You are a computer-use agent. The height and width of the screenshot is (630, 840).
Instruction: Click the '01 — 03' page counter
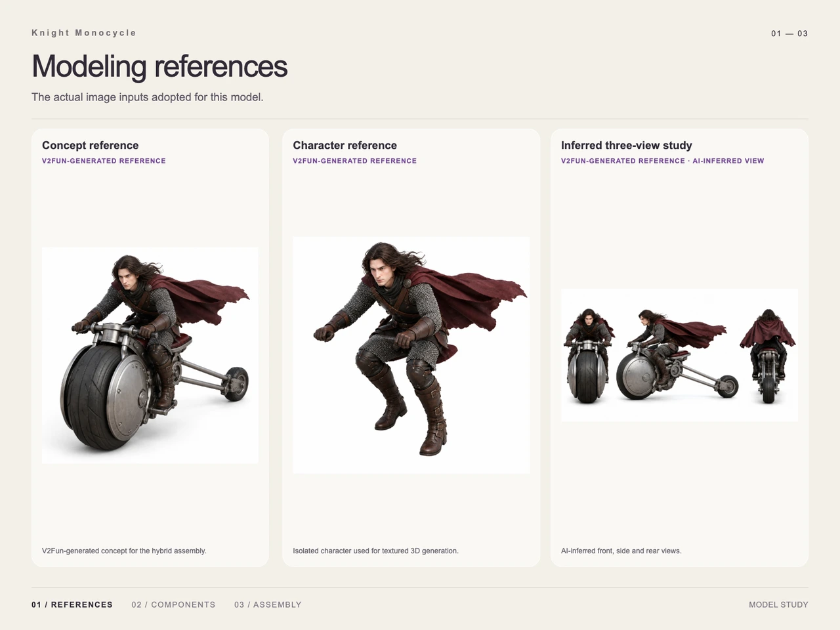pos(789,33)
